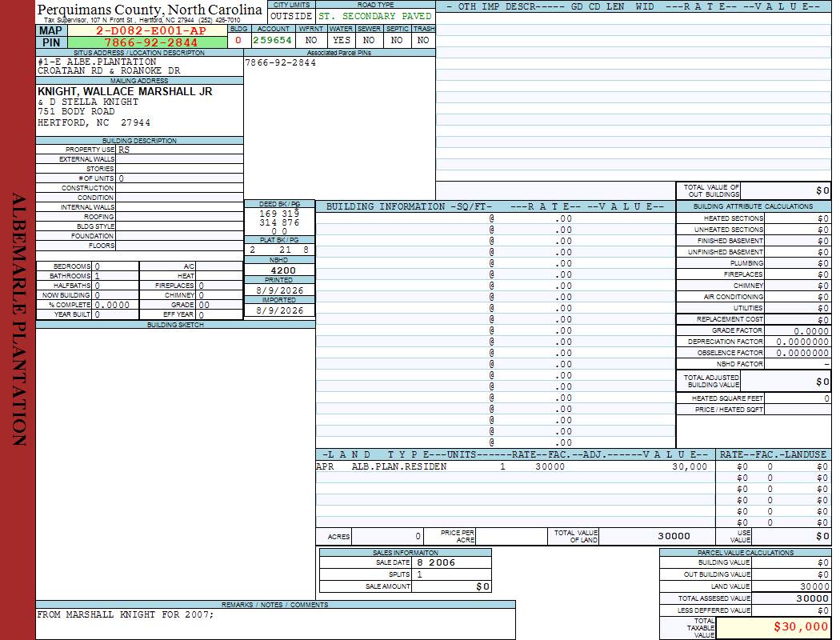Click situs line CROATAAN RD & ROANOKE DR

[x=109, y=70]
